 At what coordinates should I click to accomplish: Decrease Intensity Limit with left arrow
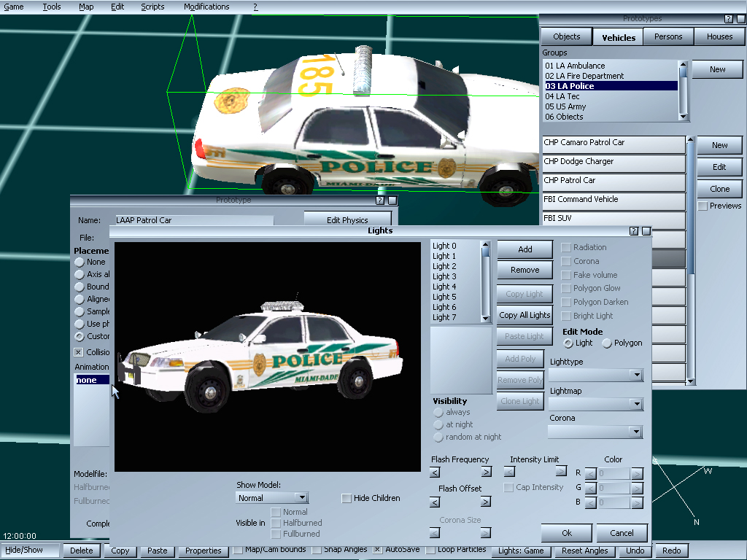click(x=509, y=472)
